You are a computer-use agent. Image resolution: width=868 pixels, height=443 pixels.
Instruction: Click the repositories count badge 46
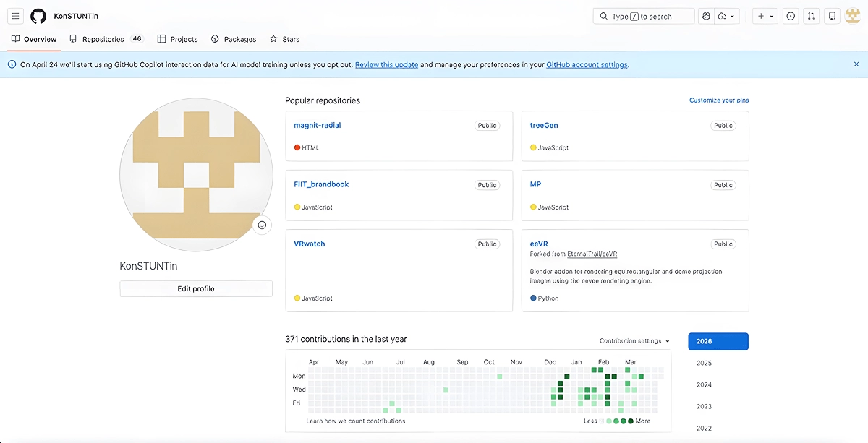[137, 39]
